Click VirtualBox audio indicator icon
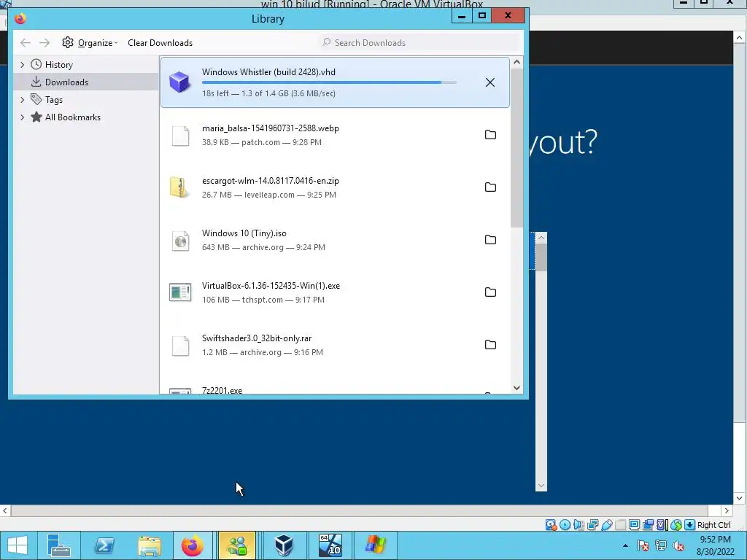This screenshot has height=560, width=747. point(578,525)
